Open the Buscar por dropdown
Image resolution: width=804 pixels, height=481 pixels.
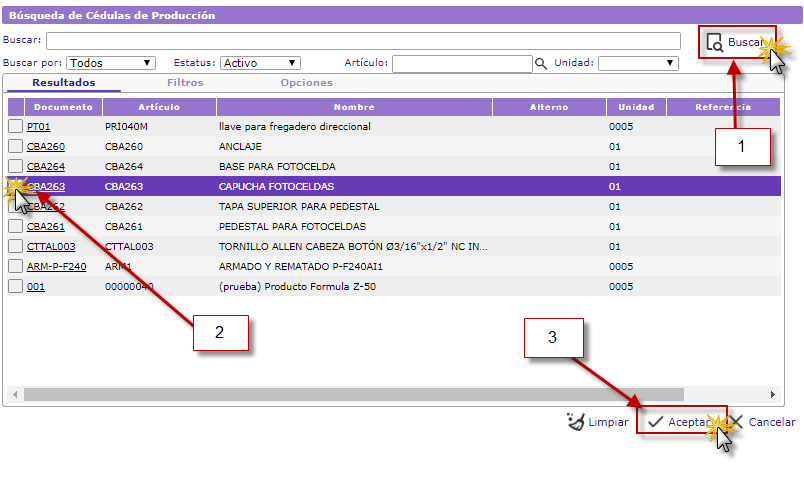click(x=110, y=63)
